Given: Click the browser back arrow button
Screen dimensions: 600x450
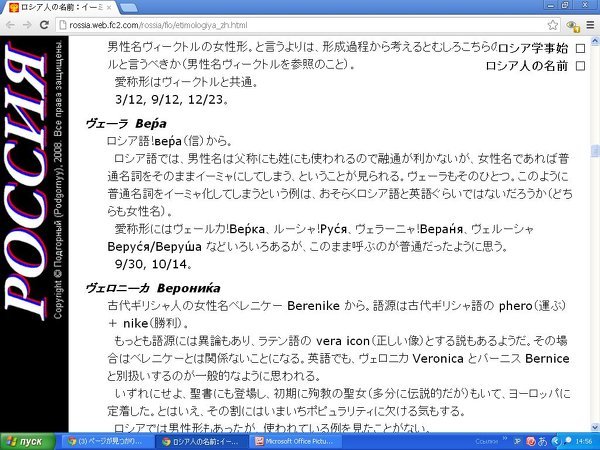Looking at the screenshot, I should coord(11,23).
